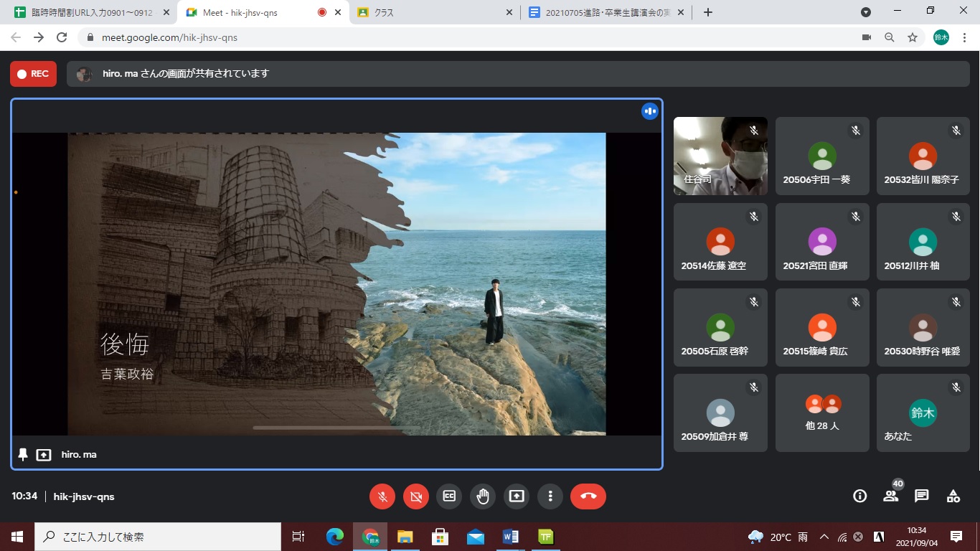Image resolution: width=980 pixels, height=551 pixels.
Task: Click the 20509加倉井 尊 gray avatar
Action: [x=720, y=413]
